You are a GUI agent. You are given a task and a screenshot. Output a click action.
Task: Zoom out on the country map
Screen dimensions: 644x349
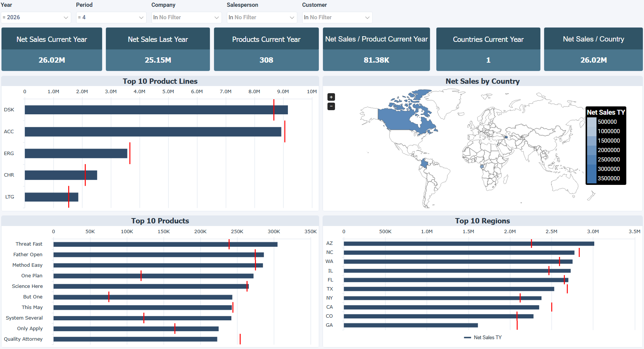point(331,106)
